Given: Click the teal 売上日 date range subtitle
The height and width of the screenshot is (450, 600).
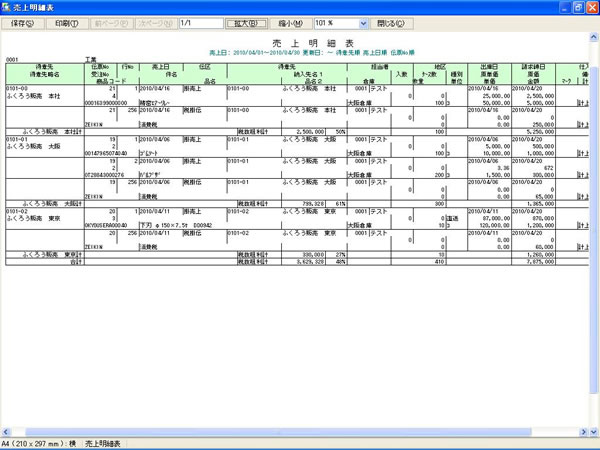Looking at the screenshot, I should click(x=311, y=53).
